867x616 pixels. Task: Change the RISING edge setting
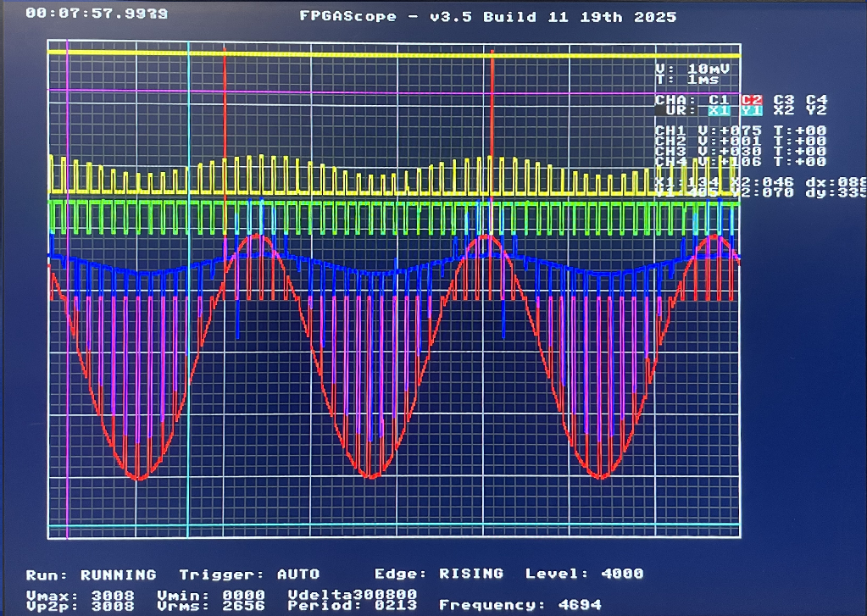point(470,574)
